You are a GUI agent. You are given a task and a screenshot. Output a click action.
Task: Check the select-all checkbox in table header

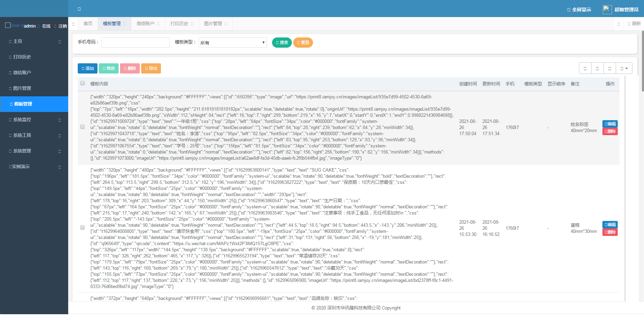point(83,83)
